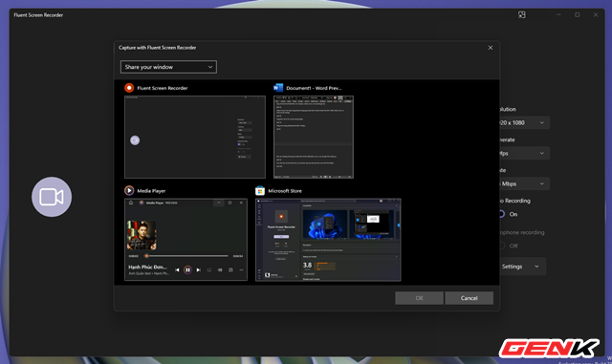Image resolution: width=612 pixels, height=364 pixels.
Task: Select the Microsoft Store window thumbnail
Action: click(328, 240)
